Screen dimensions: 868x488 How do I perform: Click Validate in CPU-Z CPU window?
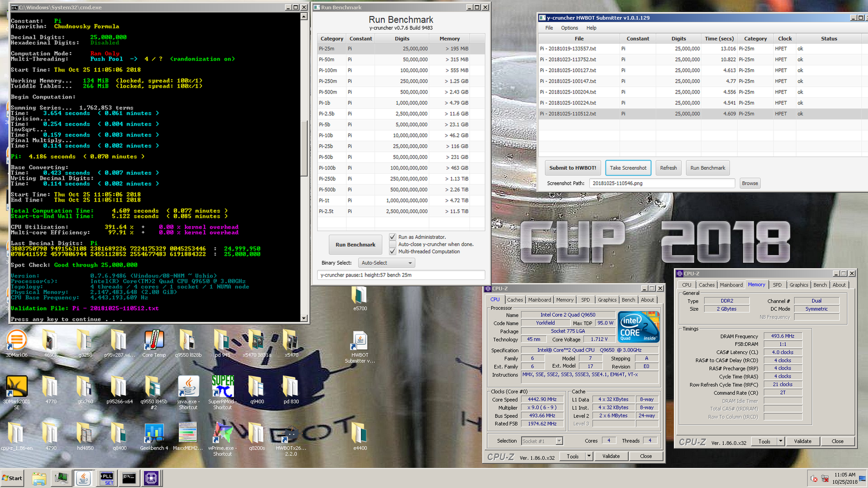click(x=611, y=456)
